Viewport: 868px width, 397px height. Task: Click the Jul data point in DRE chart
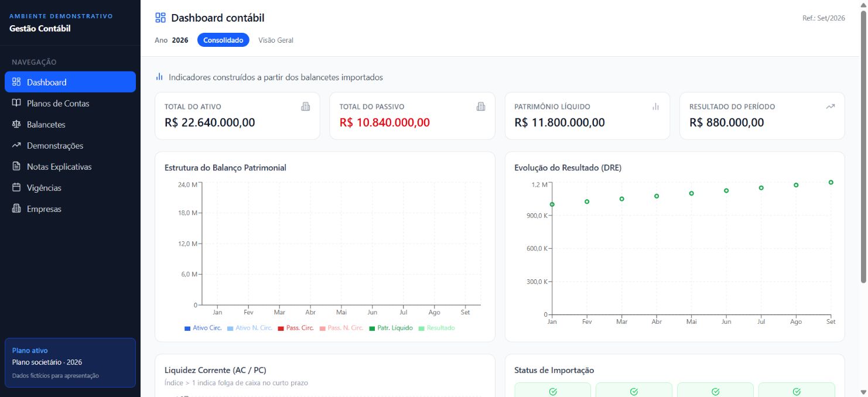(x=761, y=188)
